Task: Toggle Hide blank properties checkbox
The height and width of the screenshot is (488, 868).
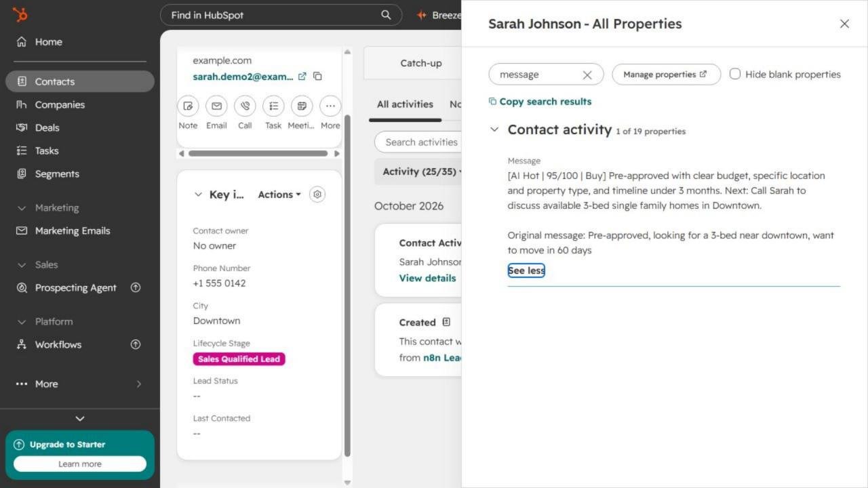Action: pos(735,74)
